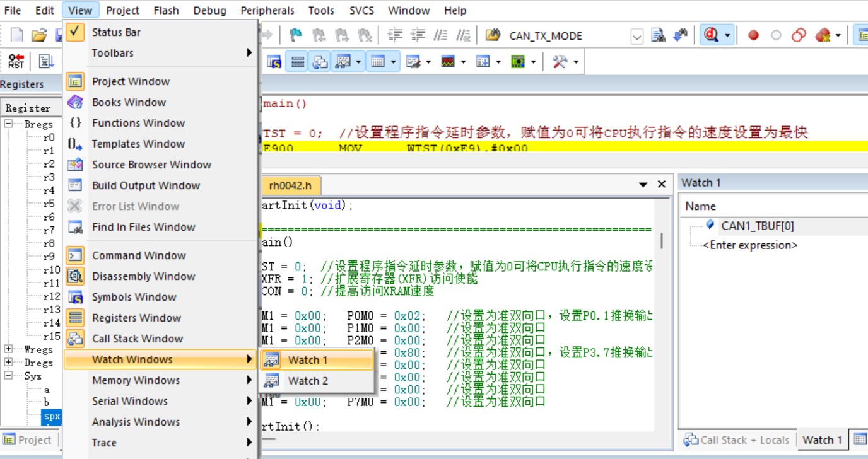Insert breakpoint with the red dot icon
This screenshot has width=868, height=459.
pyautogui.click(x=753, y=35)
